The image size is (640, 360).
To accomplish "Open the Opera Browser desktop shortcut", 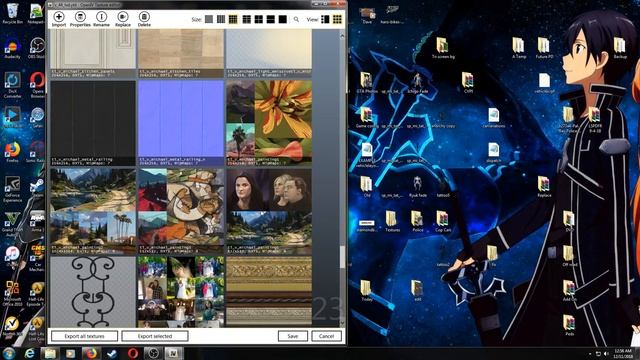I will click(37, 85).
